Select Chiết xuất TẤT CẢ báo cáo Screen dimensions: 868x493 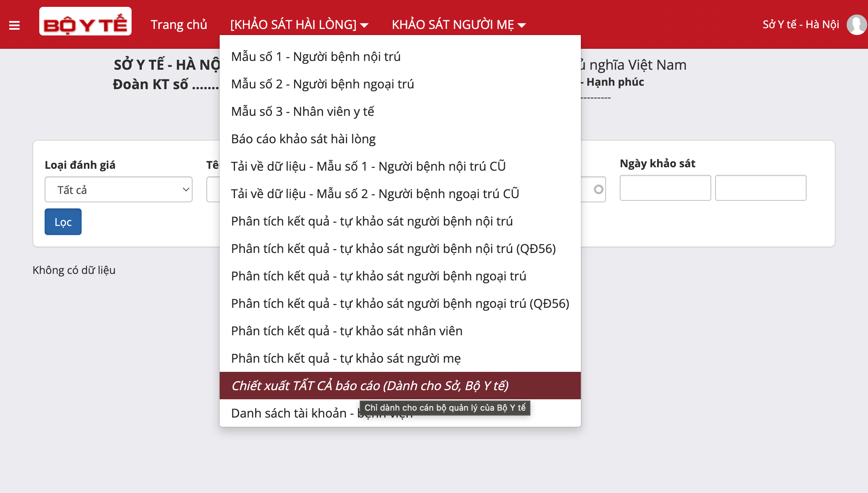tap(370, 386)
